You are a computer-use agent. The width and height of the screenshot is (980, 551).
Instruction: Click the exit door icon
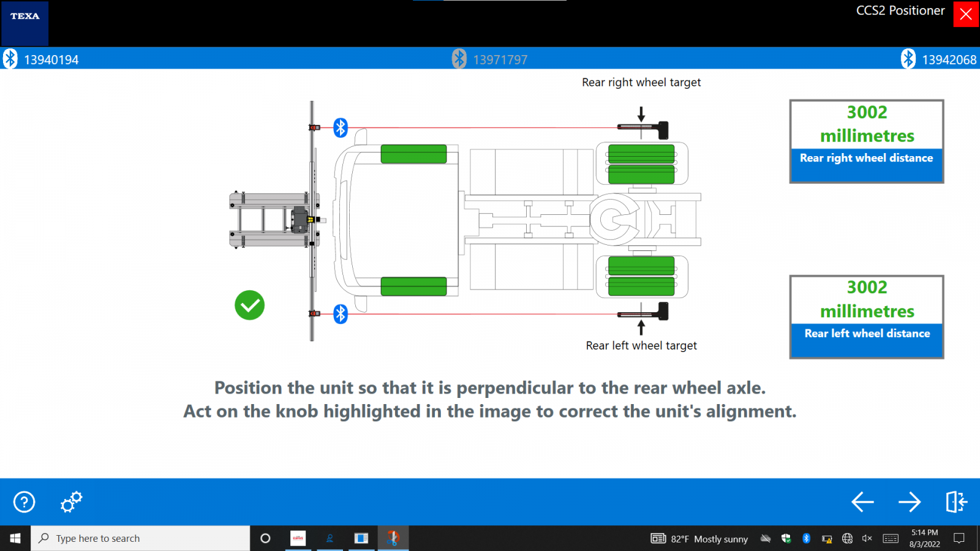coord(956,502)
